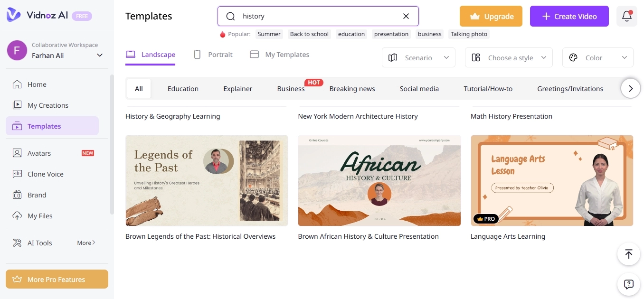Viewport: 644px width, 299px height.
Task: Clear the search field with the X
Action: [406, 16]
